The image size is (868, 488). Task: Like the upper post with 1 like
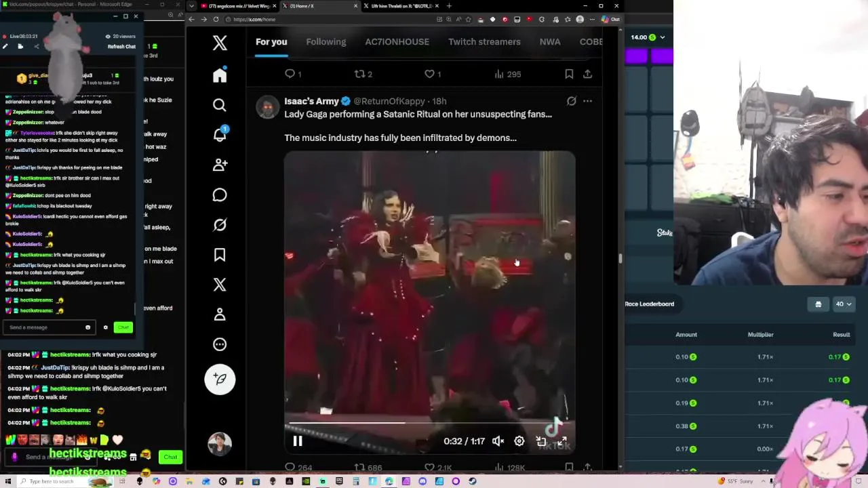click(433, 74)
